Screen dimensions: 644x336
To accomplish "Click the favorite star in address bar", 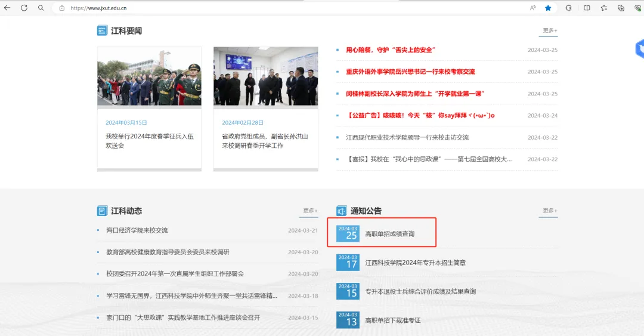I will point(548,8).
